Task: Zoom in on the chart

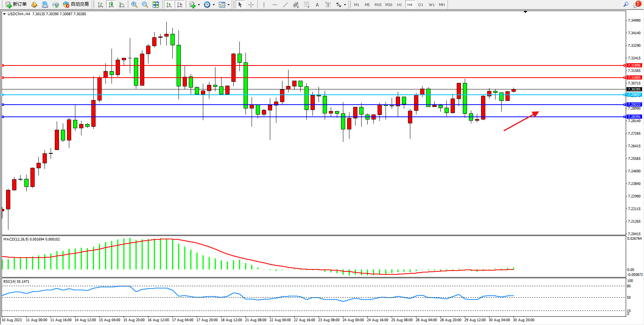Action: pyautogui.click(x=134, y=5)
